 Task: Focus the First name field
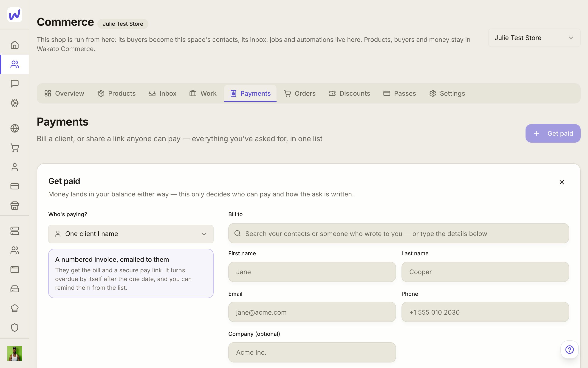[x=312, y=272]
